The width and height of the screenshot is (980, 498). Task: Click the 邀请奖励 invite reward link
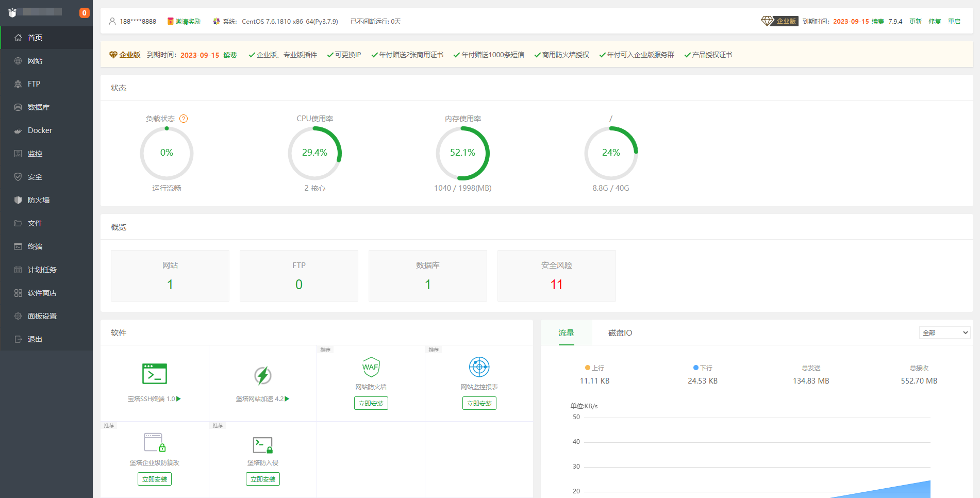tap(188, 21)
